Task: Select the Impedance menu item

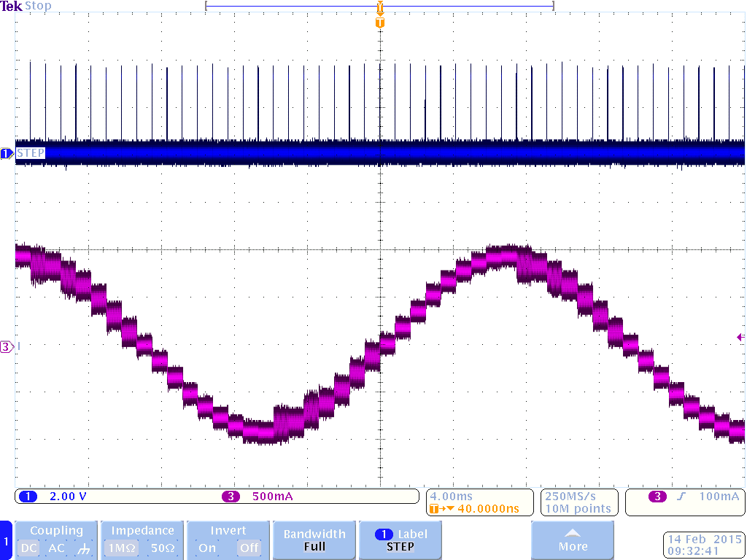Action: tap(142, 530)
